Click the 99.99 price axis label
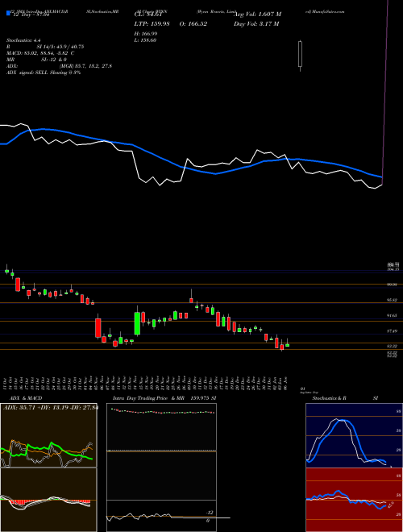The image size is (403, 532). [x=392, y=285]
